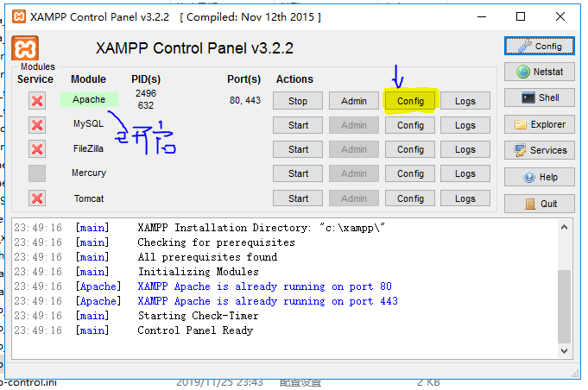Click log line 'Checking for prerequisites'
The width and height of the screenshot is (588, 390).
click(216, 242)
